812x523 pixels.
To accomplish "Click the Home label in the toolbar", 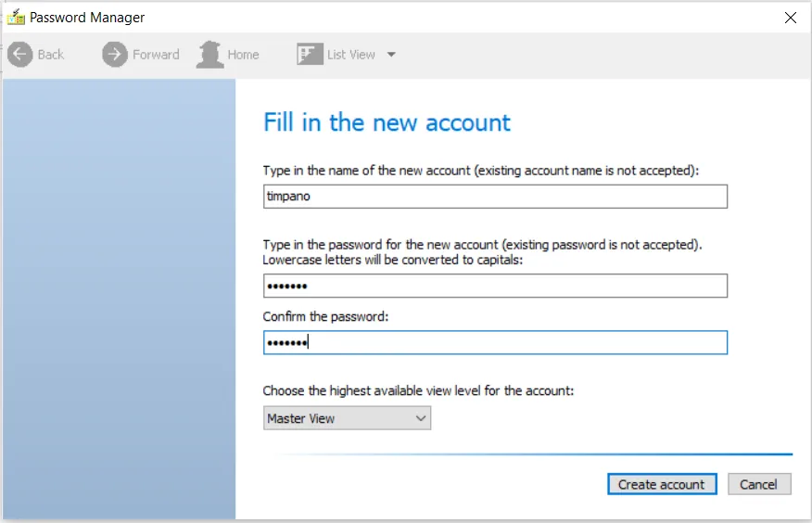I will (x=243, y=55).
